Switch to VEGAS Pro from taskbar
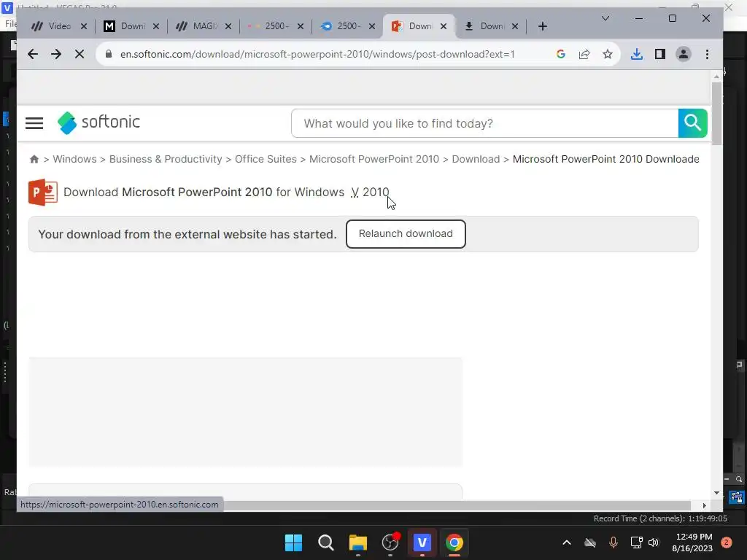This screenshot has height=560, width=747. tap(422, 542)
